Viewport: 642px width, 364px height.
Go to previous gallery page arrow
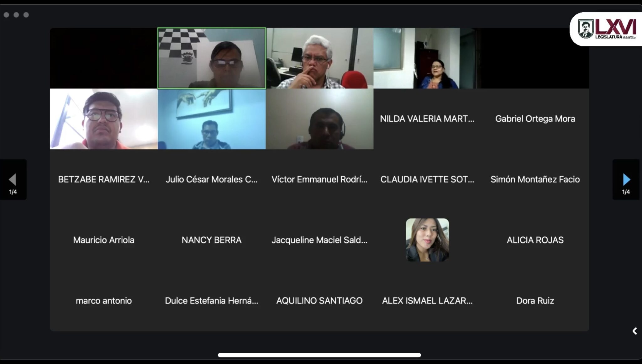[13, 179]
